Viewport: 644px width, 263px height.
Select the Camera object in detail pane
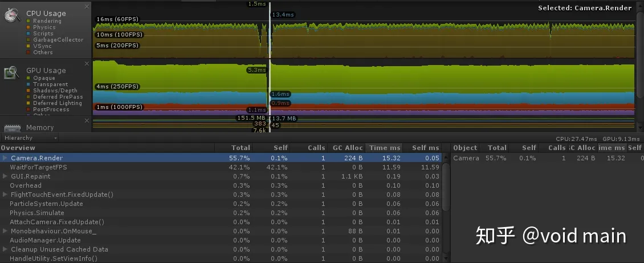(x=466, y=158)
